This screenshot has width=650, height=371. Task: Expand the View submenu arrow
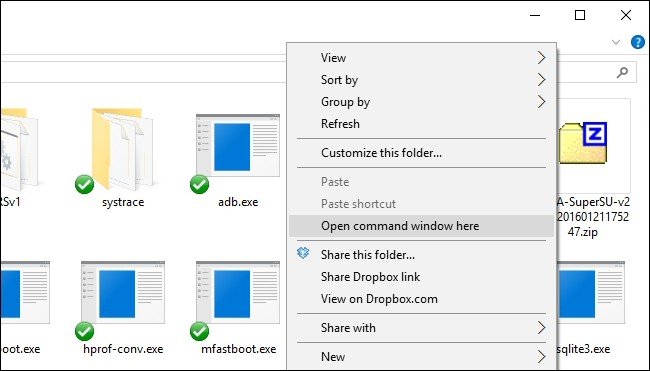pos(541,58)
